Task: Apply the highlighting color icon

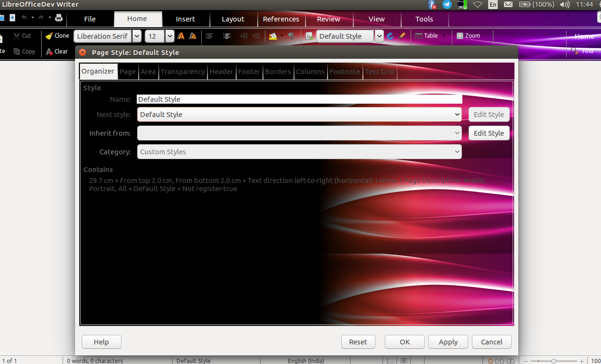Action: click(273, 36)
